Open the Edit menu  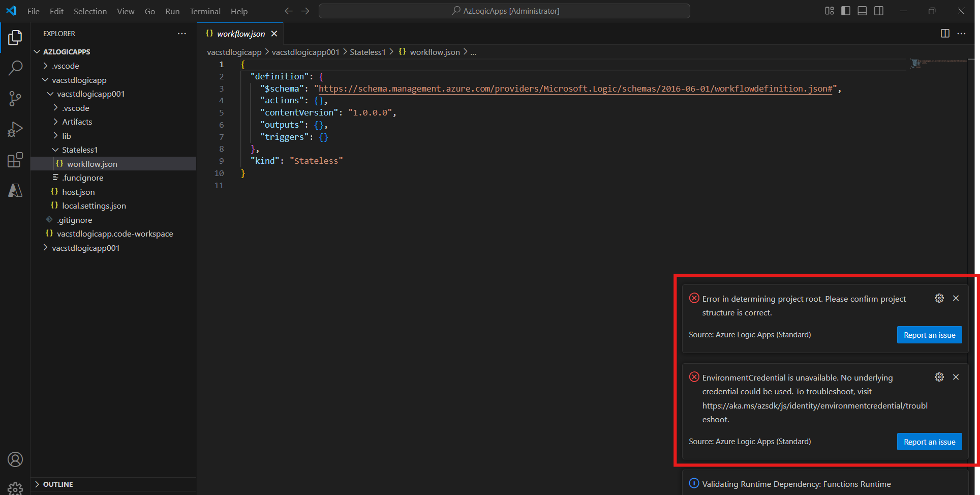point(56,11)
